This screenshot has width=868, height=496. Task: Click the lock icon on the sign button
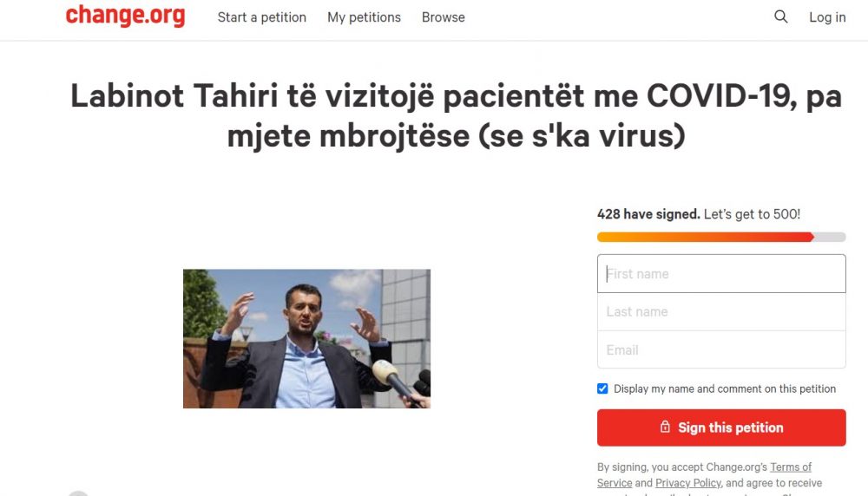665,427
